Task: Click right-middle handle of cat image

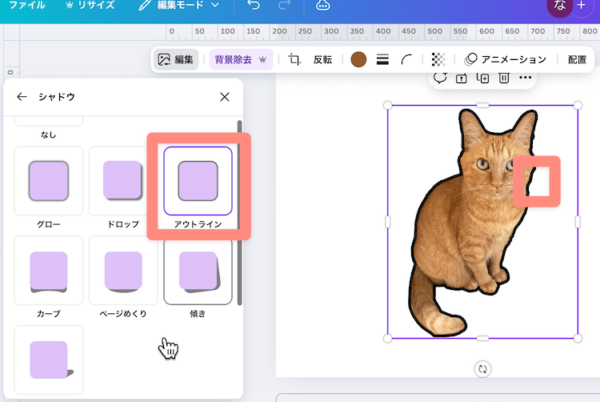Action: [578, 222]
